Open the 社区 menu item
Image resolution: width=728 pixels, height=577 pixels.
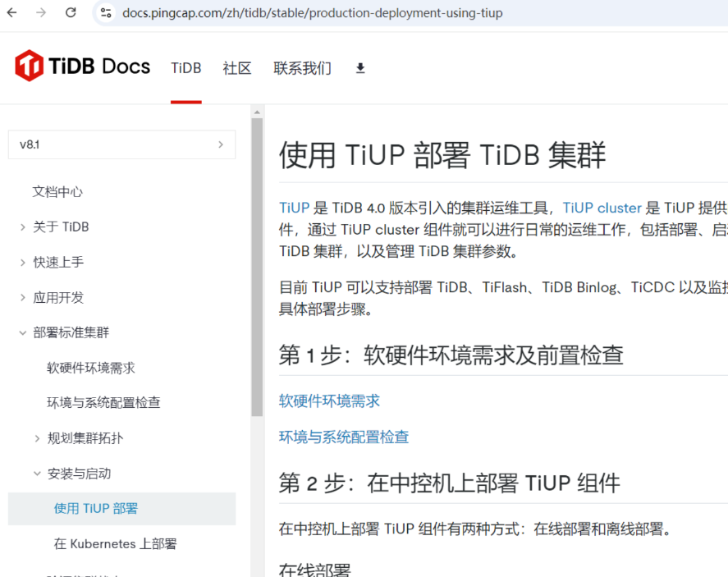click(x=237, y=68)
